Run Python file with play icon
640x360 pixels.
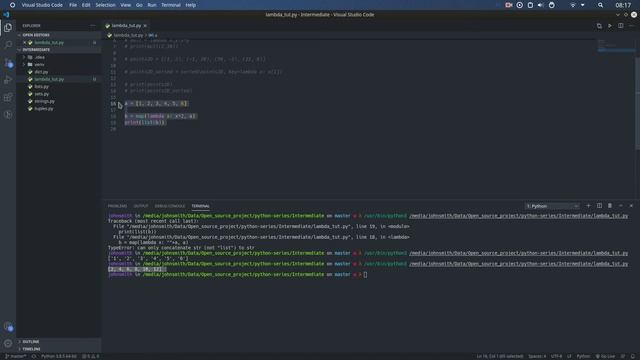click(610, 26)
